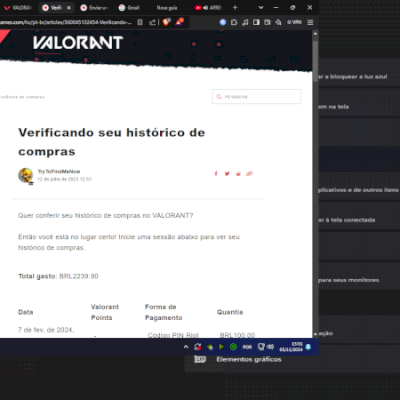The image size is (400, 400).
Task: Click the reader mode icon in address bar
Action: point(140,22)
